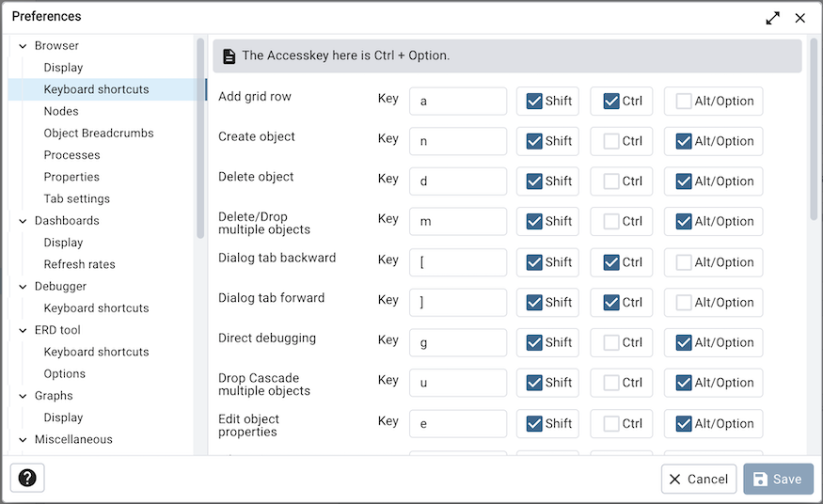Open ERD tool Options
The height and width of the screenshot is (504, 823).
(65, 374)
